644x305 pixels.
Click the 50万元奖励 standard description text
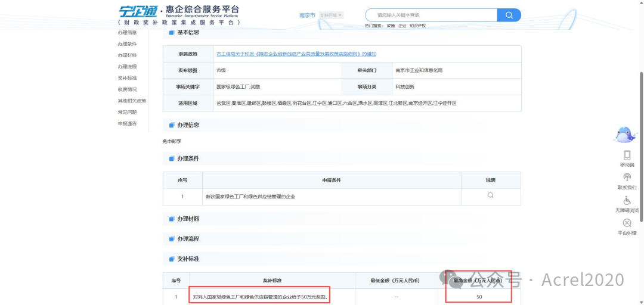[261, 297]
